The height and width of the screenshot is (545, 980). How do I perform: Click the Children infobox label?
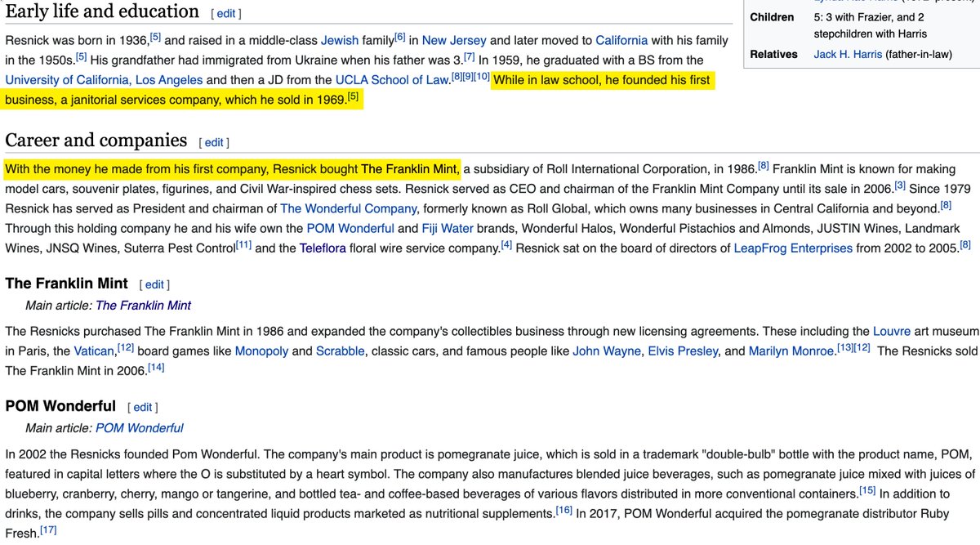772,17
